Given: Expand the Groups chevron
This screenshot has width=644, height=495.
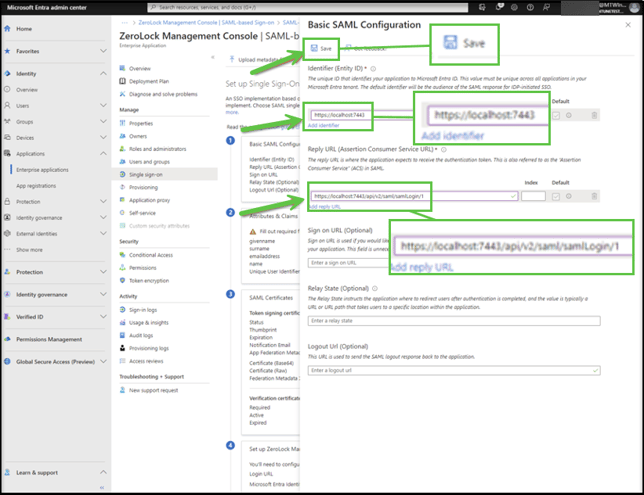Looking at the screenshot, I should pyautogui.click(x=103, y=122).
